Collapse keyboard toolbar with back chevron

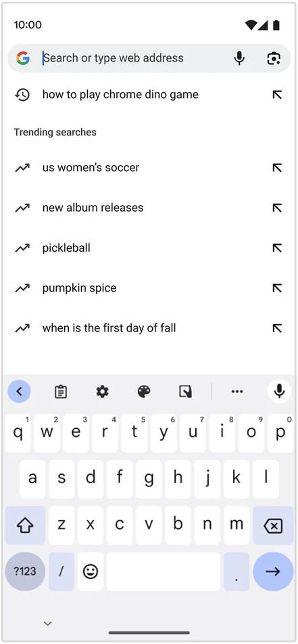click(19, 391)
